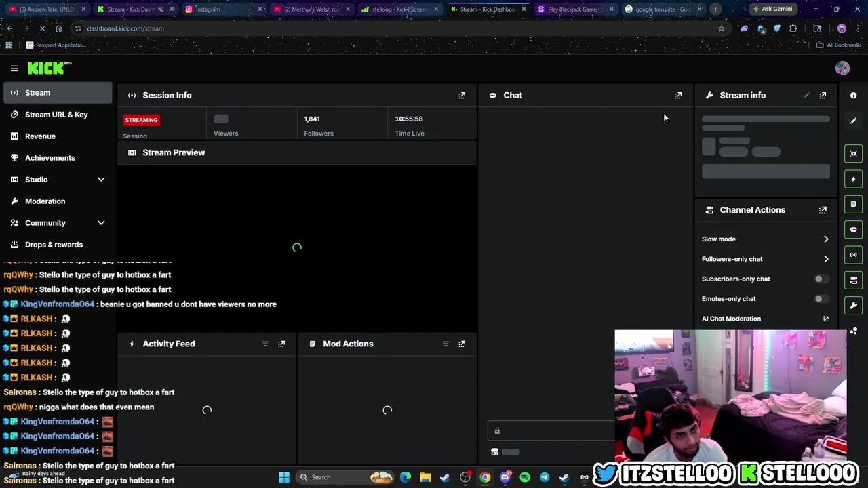Open Mod Actions filter options
Image resolution: width=868 pixels, height=488 pixels.
pos(446,344)
